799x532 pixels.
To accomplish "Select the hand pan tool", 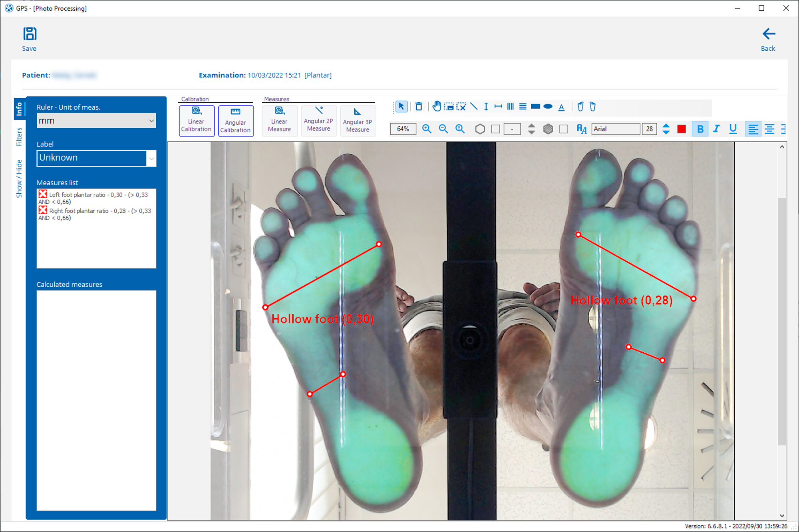I will (437, 107).
